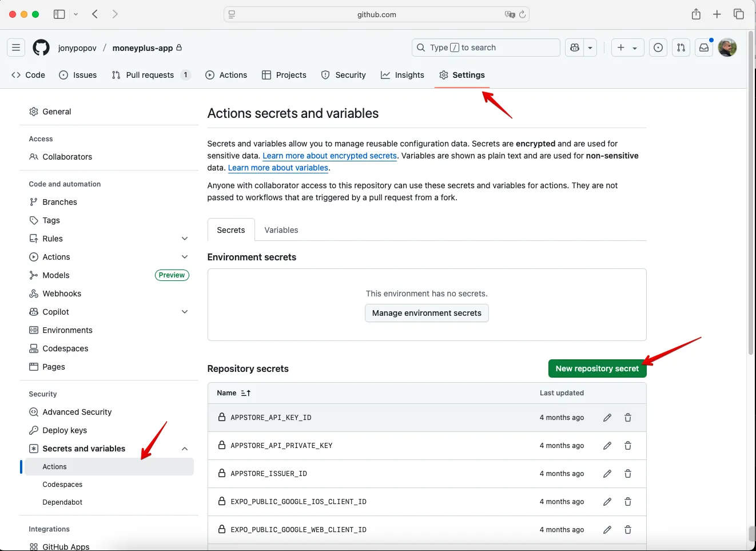
Task: Toggle the Safari sidebar button
Action: [x=59, y=14]
